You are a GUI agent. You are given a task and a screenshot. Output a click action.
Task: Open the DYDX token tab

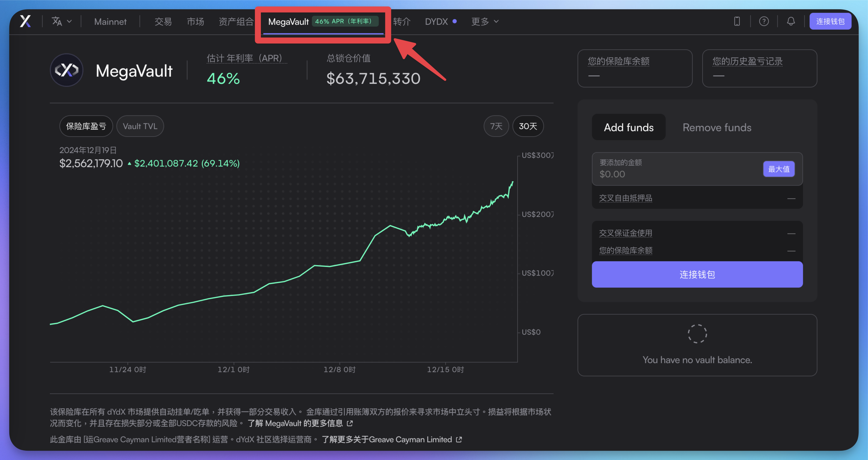click(x=436, y=22)
